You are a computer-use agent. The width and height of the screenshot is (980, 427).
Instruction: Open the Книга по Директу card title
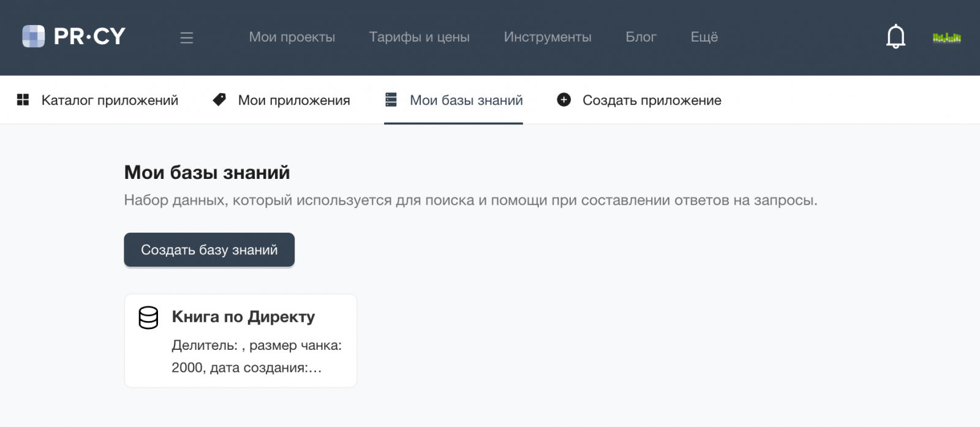243,317
